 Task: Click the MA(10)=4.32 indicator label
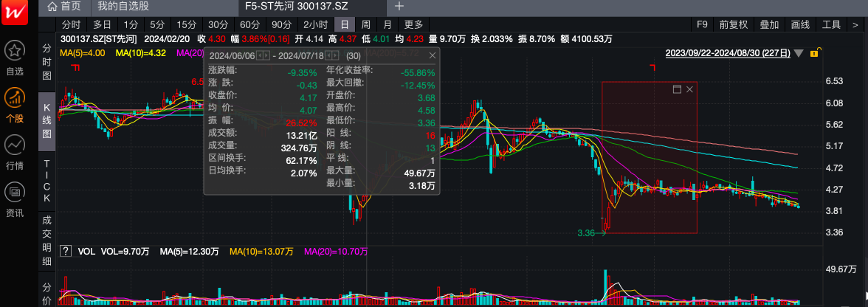coord(140,53)
